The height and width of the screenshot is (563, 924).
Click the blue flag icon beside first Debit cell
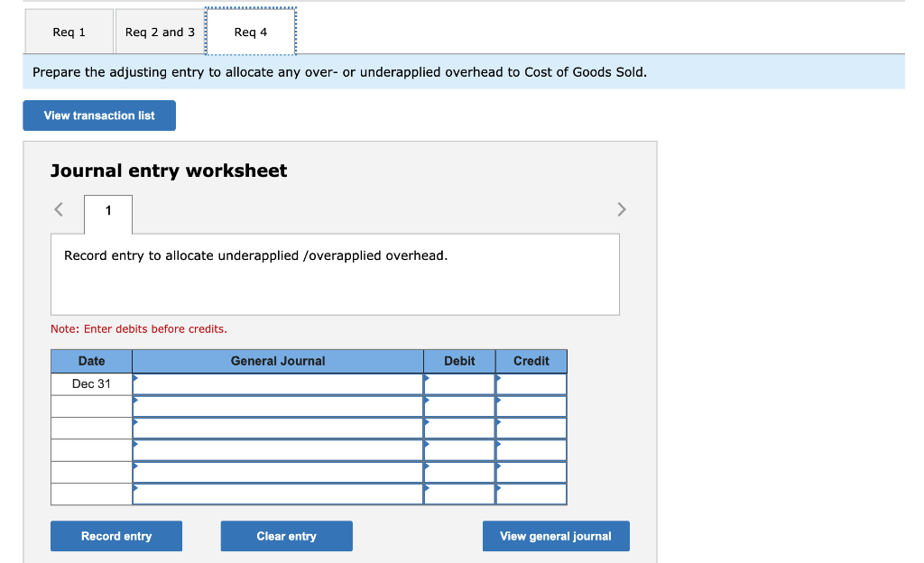pos(427,378)
